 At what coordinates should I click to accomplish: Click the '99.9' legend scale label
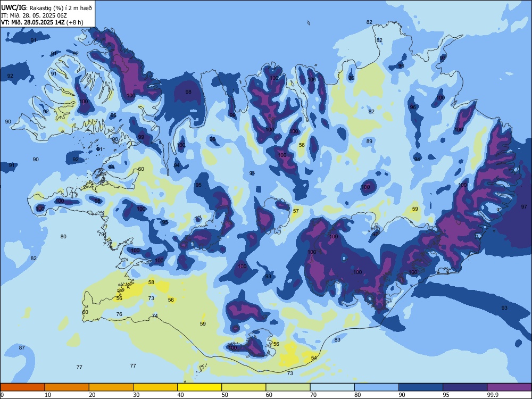pyautogui.click(x=493, y=395)
